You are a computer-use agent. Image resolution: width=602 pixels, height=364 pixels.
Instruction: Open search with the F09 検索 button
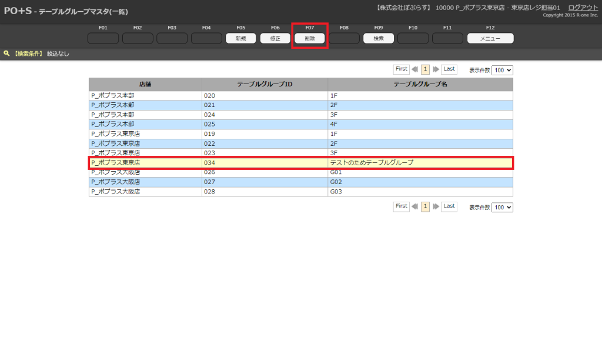379,38
